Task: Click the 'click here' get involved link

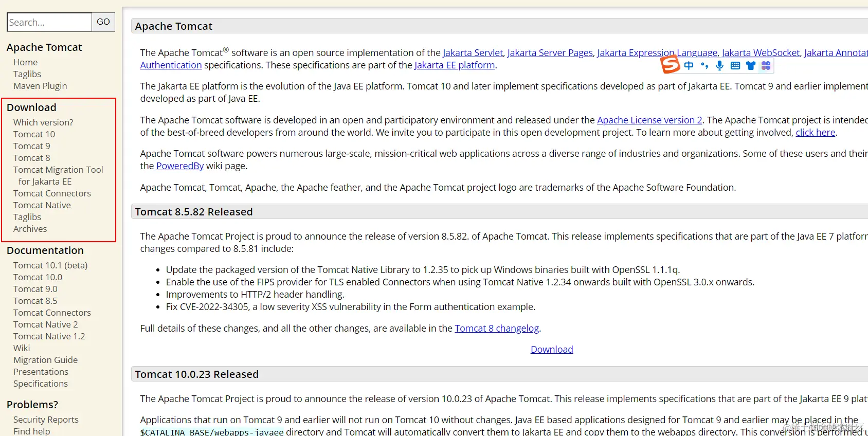Action: pos(816,133)
